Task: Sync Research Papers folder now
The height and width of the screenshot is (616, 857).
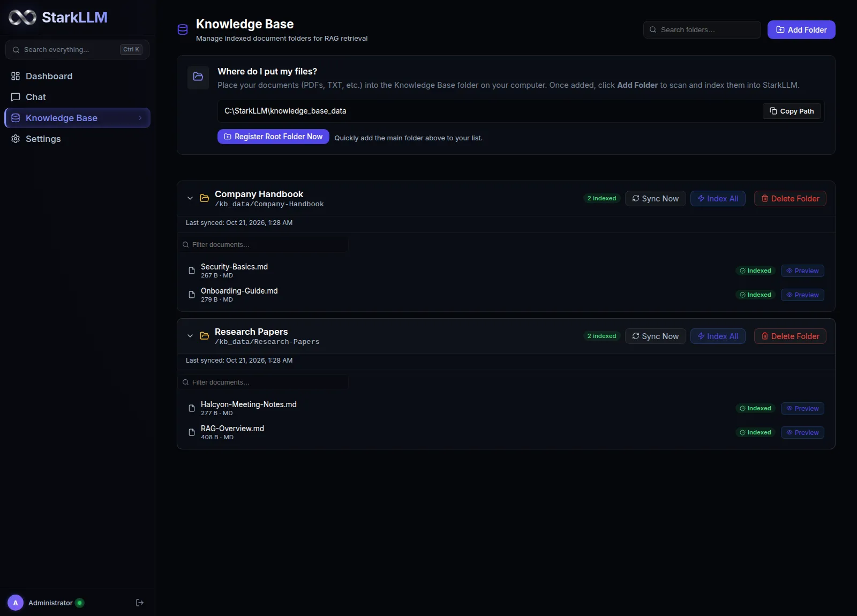Action: click(655, 336)
